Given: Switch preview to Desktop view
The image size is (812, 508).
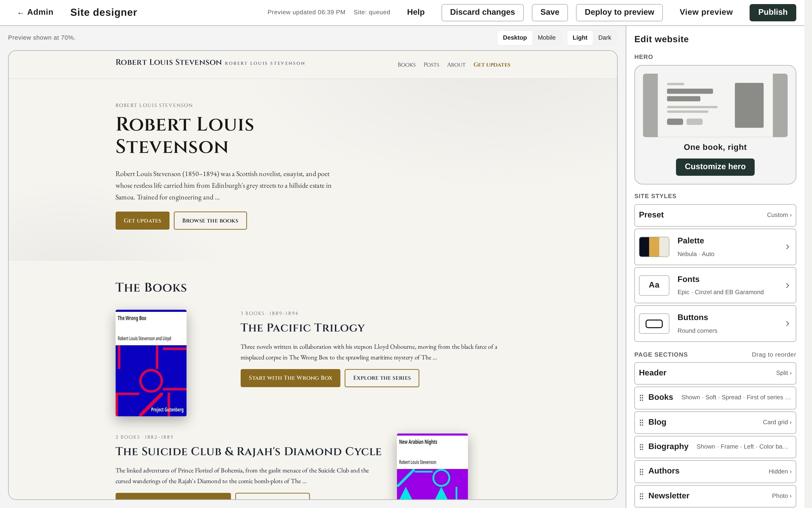Looking at the screenshot, I should 514,38.
